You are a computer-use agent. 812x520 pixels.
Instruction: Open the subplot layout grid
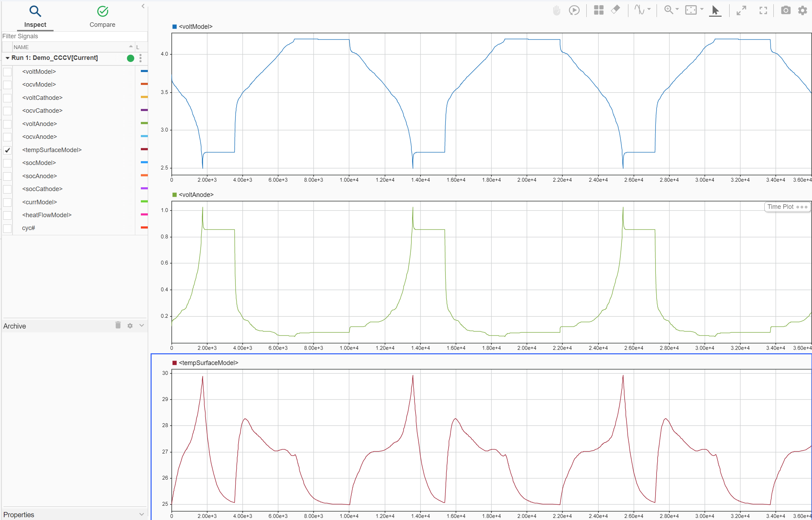pos(598,10)
